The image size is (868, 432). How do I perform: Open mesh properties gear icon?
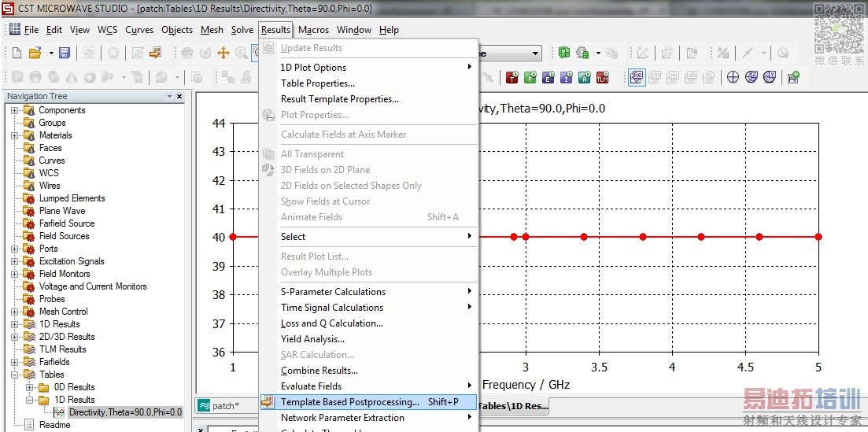(x=582, y=54)
